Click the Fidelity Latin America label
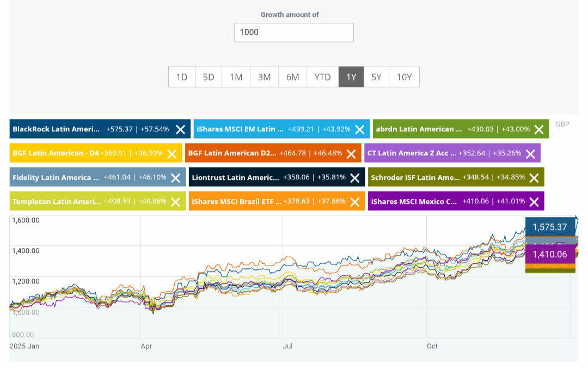The image size is (588, 368). tap(56, 178)
